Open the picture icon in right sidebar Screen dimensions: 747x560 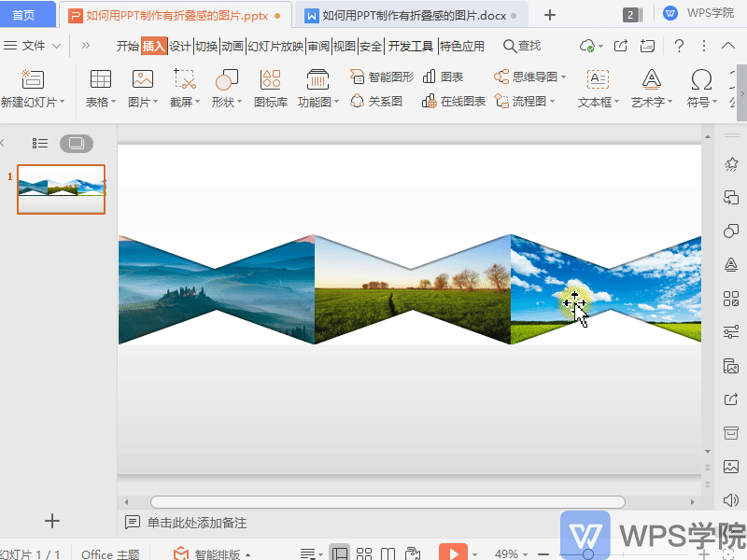pos(731,466)
